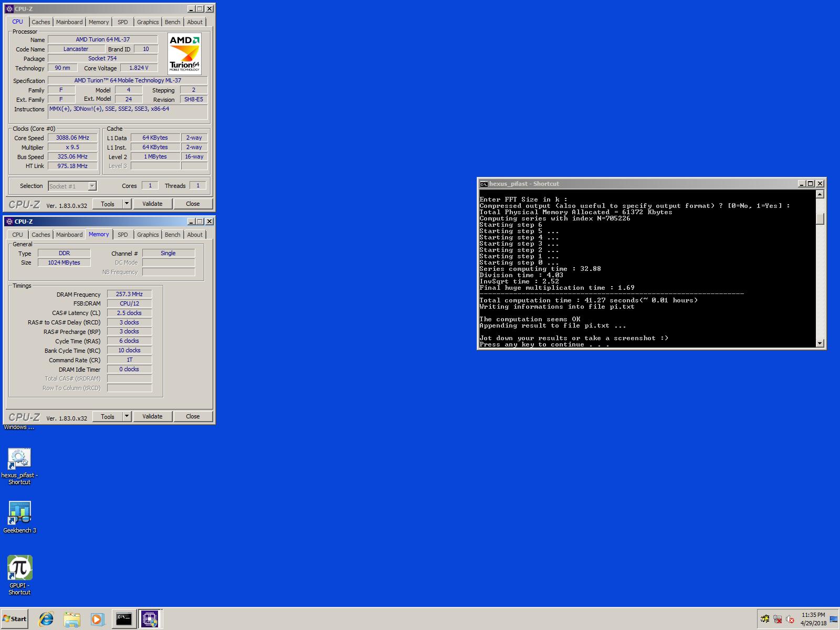Minimize the hexus_pifast console window
The width and height of the screenshot is (840, 630).
pyautogui.click(x=802, y=184)
